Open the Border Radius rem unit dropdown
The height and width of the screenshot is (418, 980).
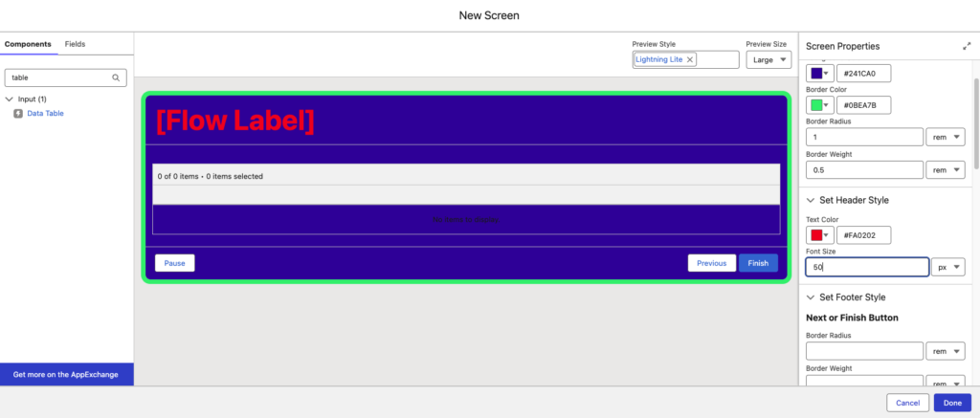(946, 137)
